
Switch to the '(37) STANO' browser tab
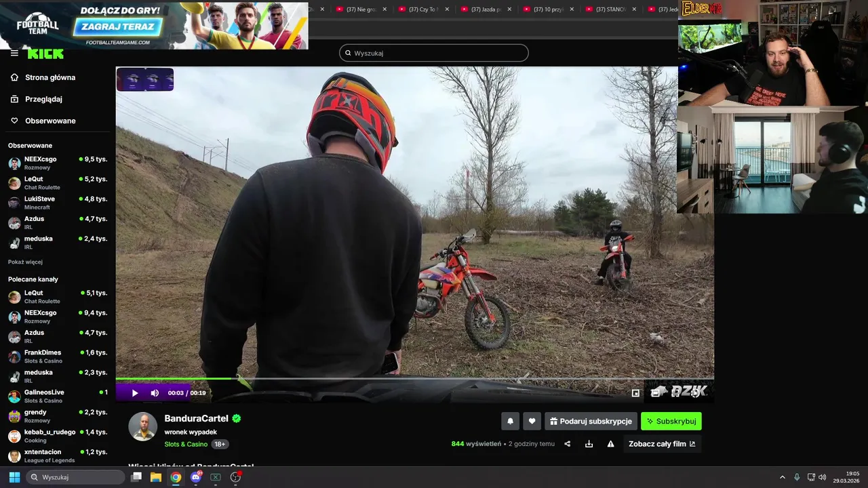pos(612,9)
